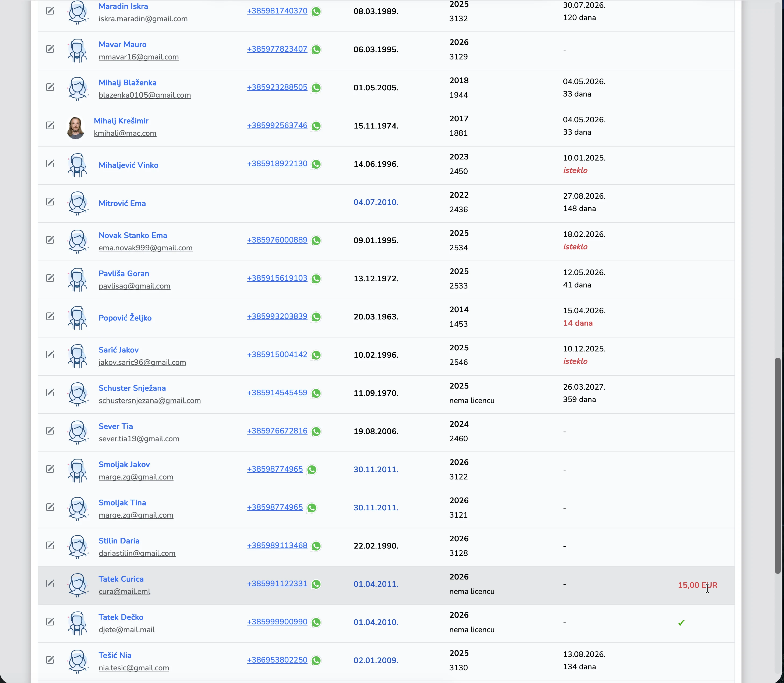Screen dimensions: 784x683
Task: Click Mihalj Krešimir's profile photo
Action: 76,128
